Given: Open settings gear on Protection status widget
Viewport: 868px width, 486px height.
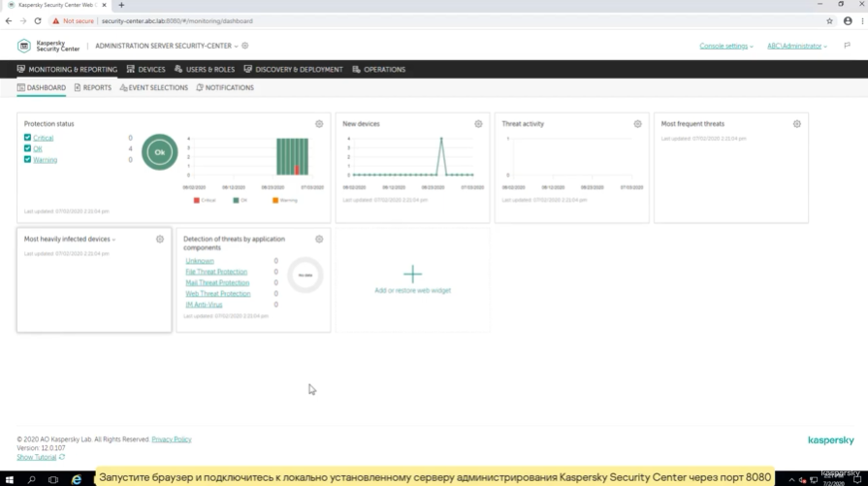Looking at the screenshot, I should 319,124.
